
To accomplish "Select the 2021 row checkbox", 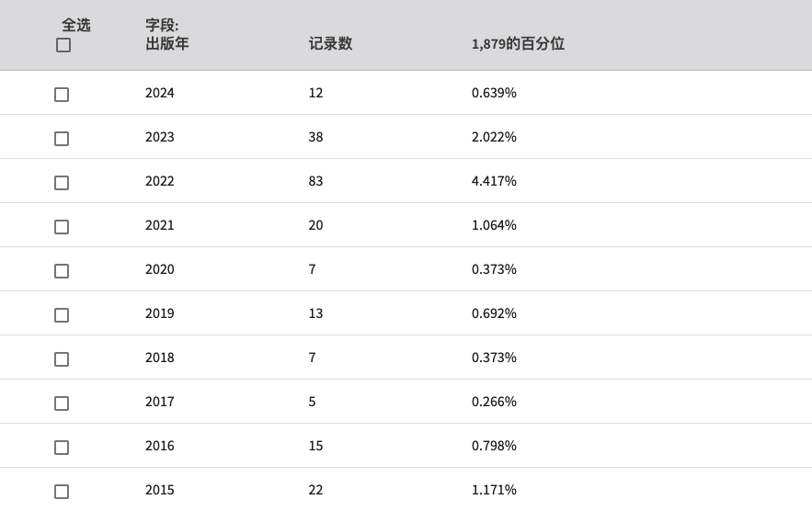I will 62,227.
